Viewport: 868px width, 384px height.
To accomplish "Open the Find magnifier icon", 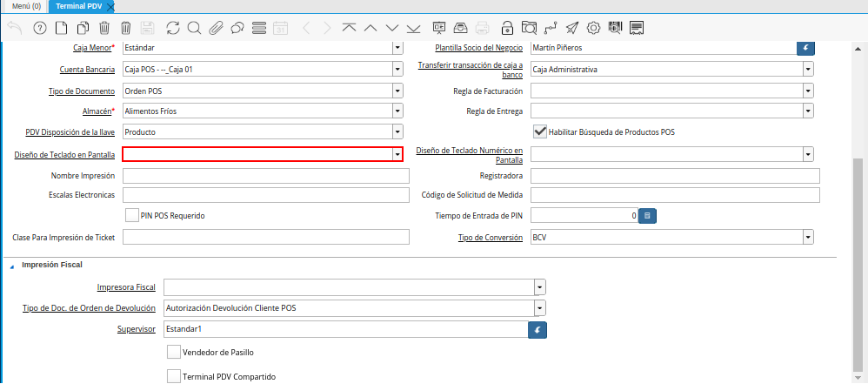I will 194,28.
